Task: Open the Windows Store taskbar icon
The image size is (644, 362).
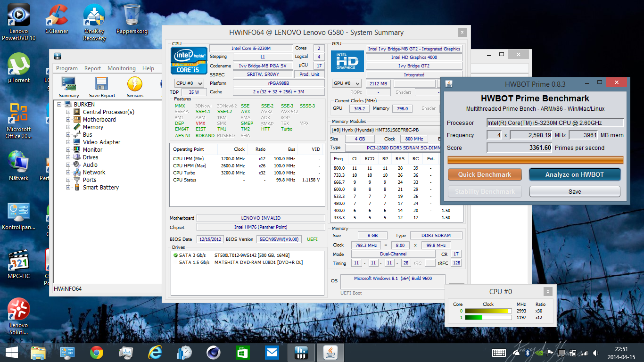Action: coord(243,353)
